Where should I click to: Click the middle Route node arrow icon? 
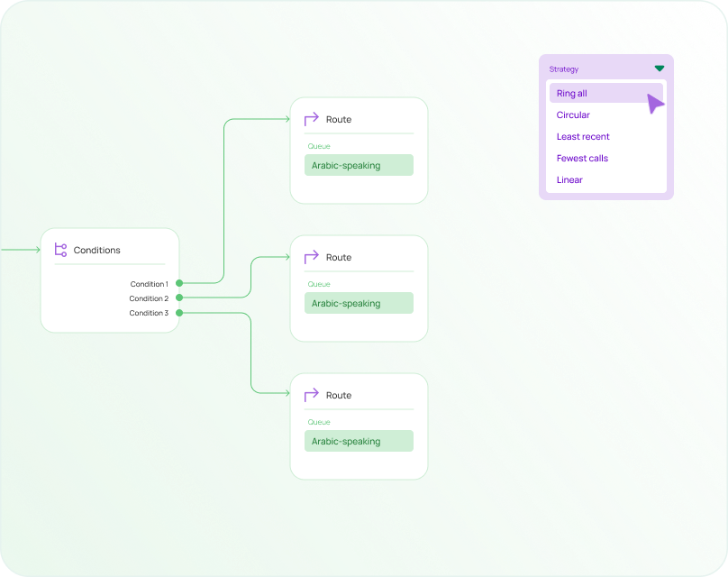click(x=311, y=257)
